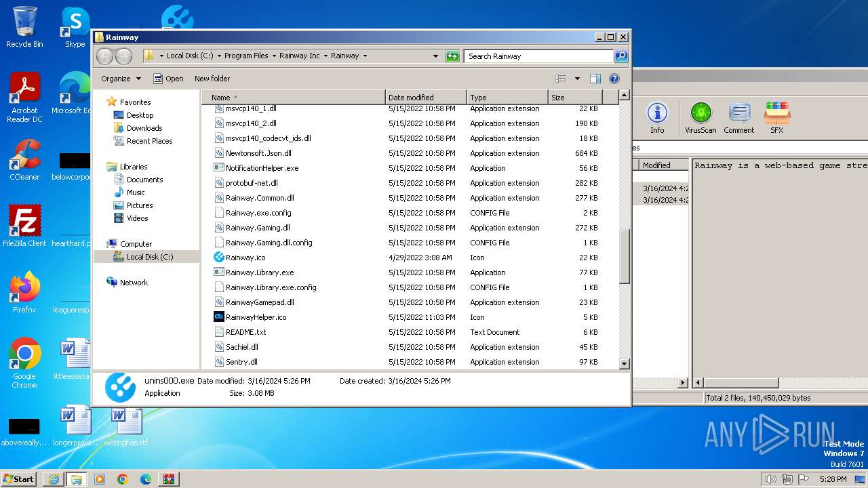Screen dimensions: 868x488
Task: Open the Recycle Bin desktop icon
Action: 24,27
